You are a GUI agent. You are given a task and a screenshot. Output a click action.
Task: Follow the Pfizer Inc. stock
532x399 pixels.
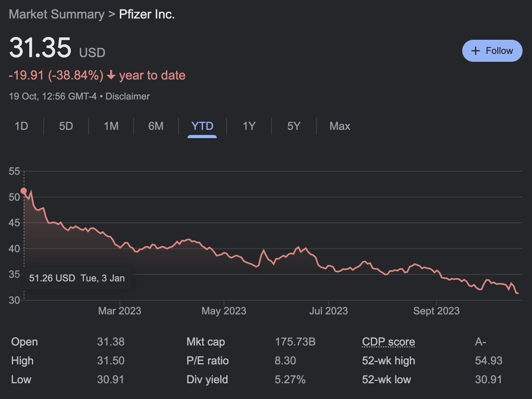pos(492,51)
